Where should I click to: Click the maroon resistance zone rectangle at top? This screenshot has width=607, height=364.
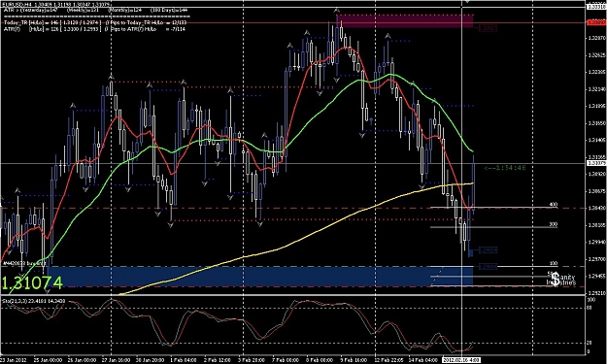(405, 21)
